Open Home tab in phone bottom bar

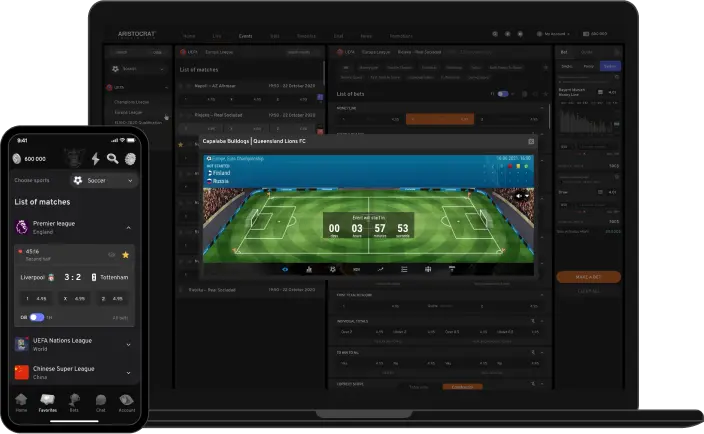click(21, 403)
